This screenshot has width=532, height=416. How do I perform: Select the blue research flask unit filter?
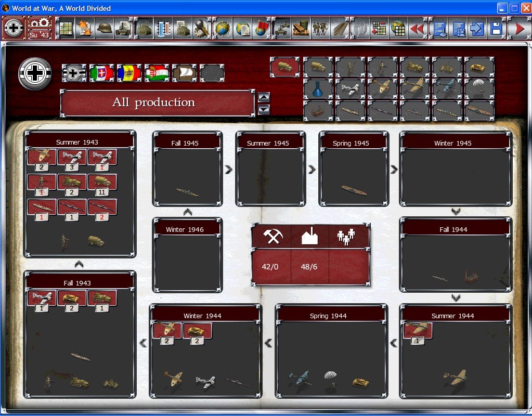(318, 89)
